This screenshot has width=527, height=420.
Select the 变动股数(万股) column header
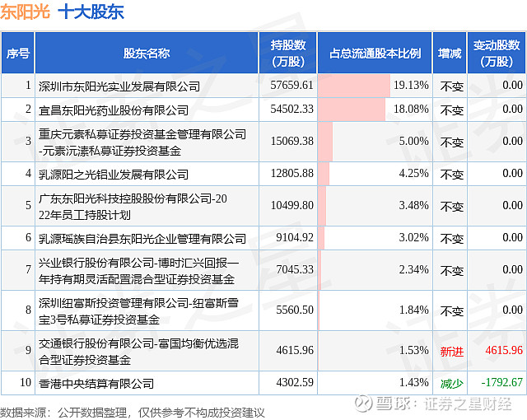(x=497, y=53)
